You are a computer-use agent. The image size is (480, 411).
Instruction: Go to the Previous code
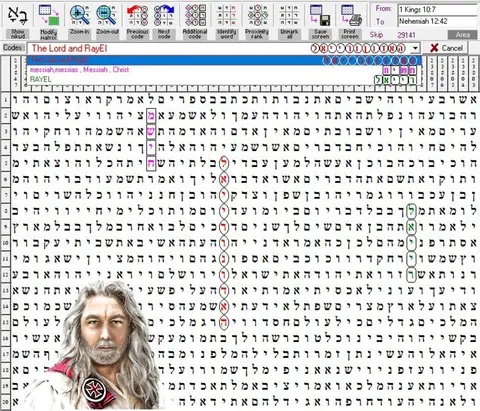point(137,20)
